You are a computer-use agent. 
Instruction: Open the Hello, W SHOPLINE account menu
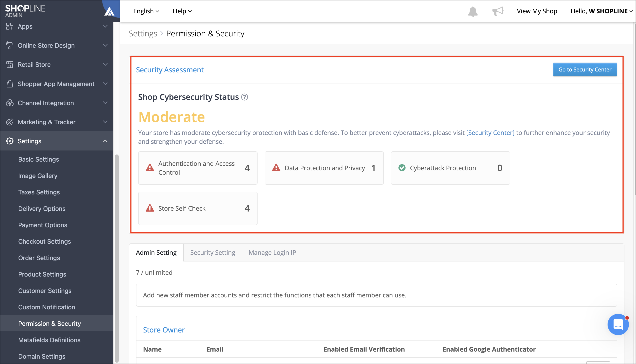602,11
